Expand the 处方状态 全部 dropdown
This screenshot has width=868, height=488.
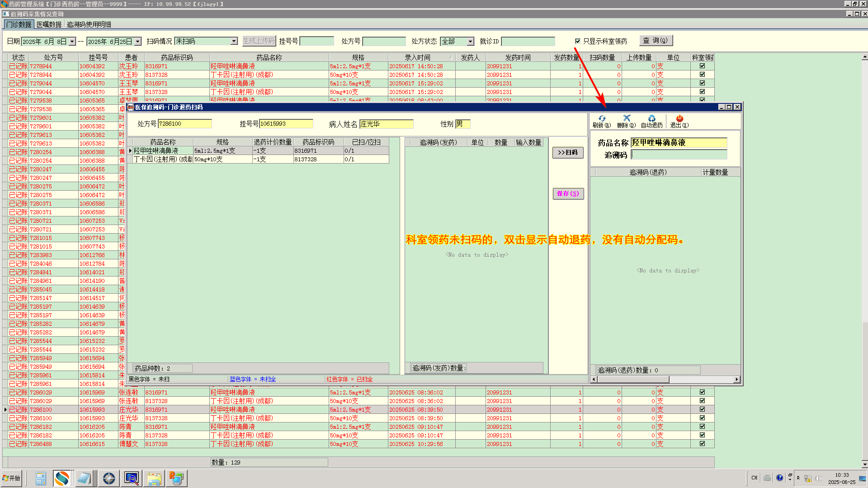point(470,41)
